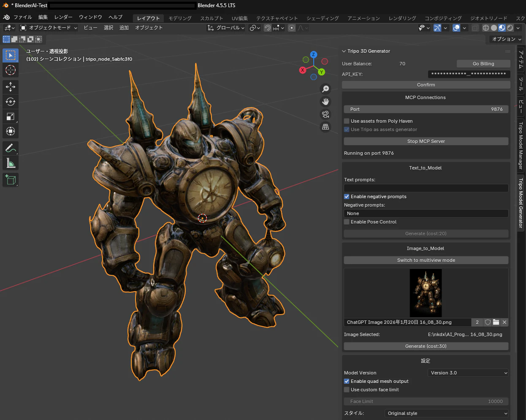The image size is (526, 420).
Task: Open the Render menu
Action: tap(63, 17)
